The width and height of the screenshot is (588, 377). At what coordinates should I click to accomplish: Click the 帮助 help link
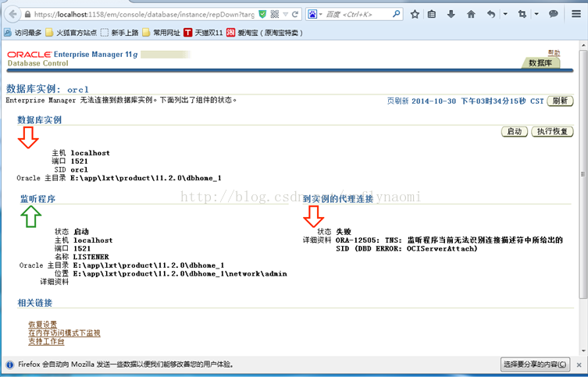[x=554, y=53]
